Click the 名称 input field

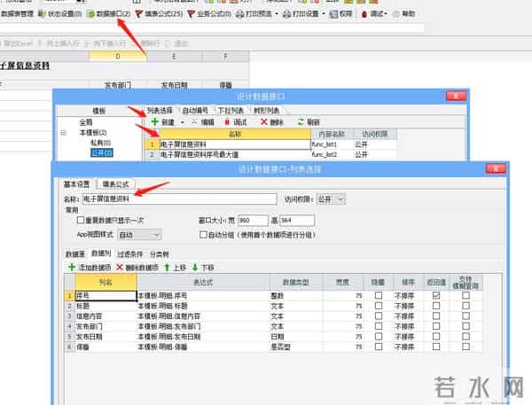[180, 199]
